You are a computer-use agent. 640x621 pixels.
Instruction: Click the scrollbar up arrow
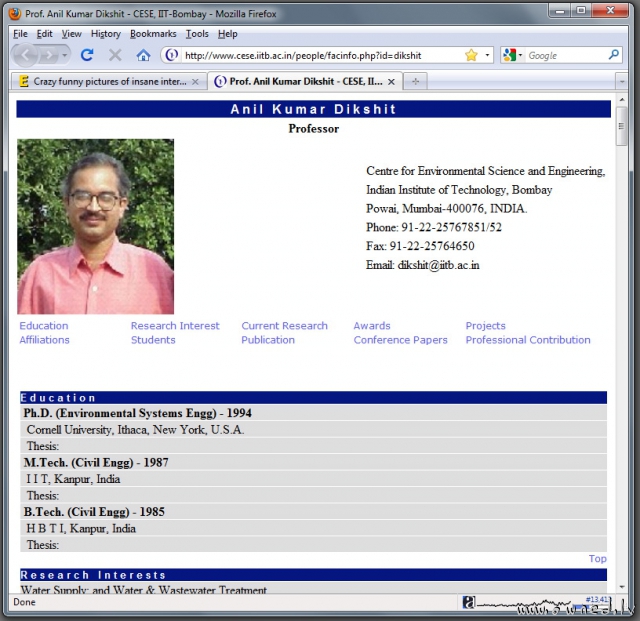[x=622, y=99]
